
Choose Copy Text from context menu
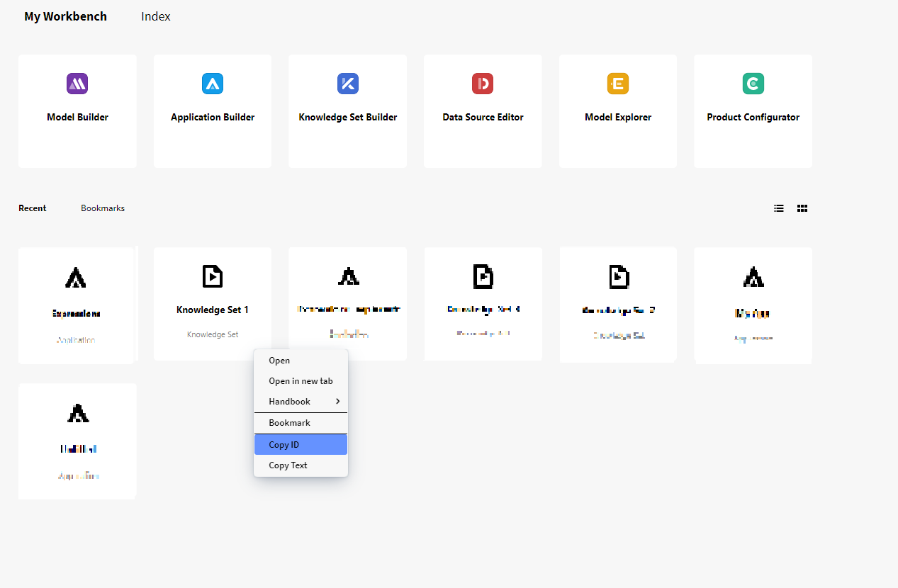[288, 465]
